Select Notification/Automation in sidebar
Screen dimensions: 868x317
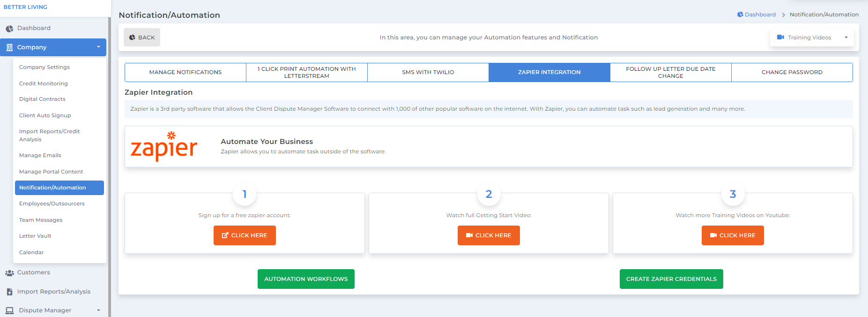[x=59, y=188]
